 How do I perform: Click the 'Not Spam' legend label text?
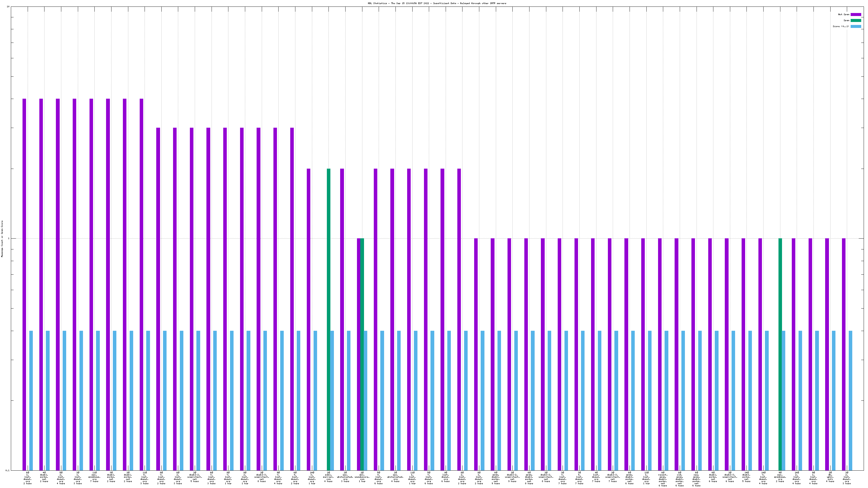(x=844, y=14)
